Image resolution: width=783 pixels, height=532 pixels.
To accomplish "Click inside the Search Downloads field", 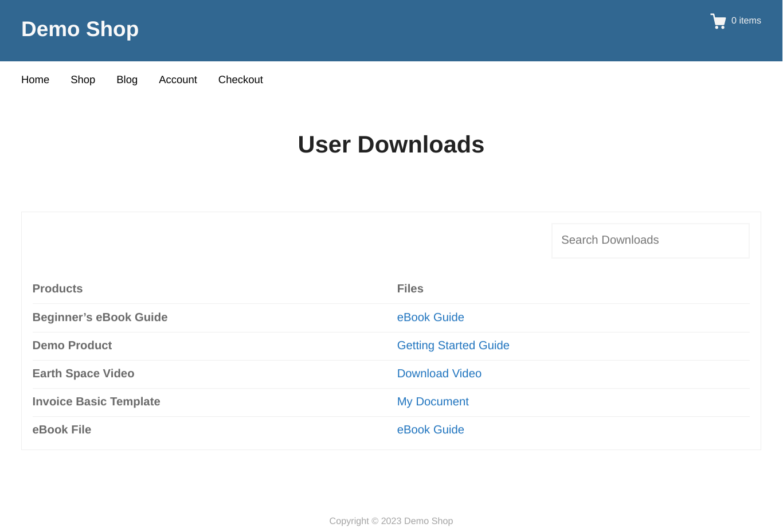I will (650, 240).
